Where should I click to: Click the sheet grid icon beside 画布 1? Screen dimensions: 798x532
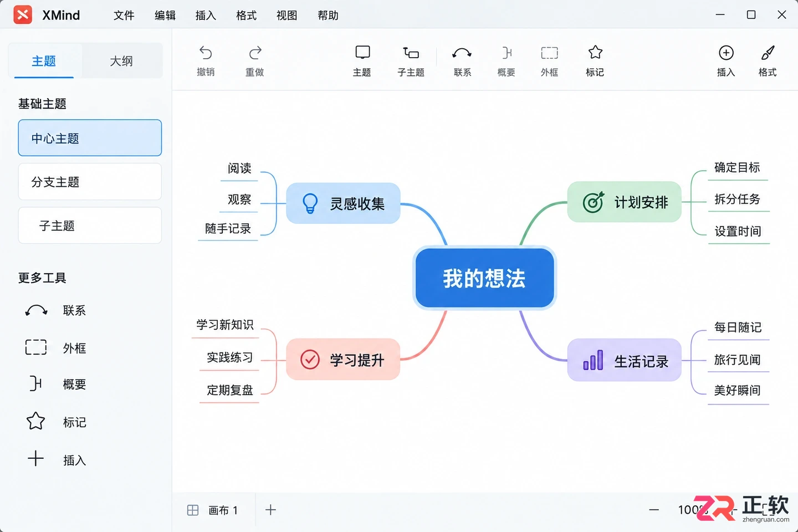coord(193,510)
